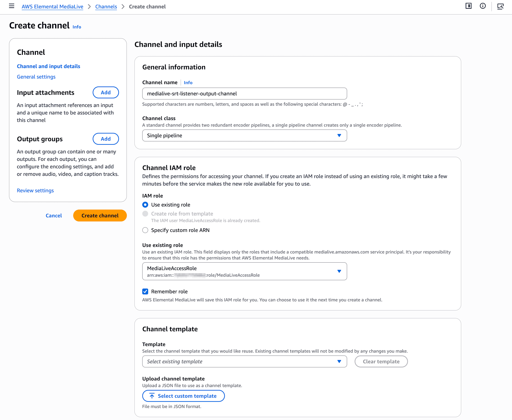Click 'File must be in JSON format.' text
This screenshot has height=420, width=512.
pyautogui.click(x=172, y=406)
